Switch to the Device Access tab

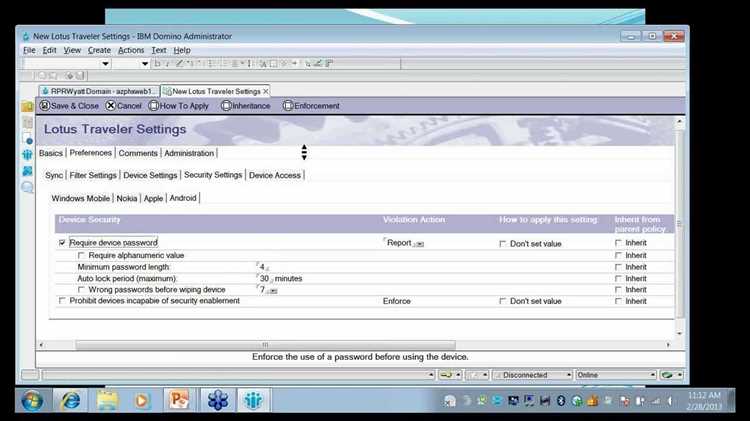coord(275,175)
